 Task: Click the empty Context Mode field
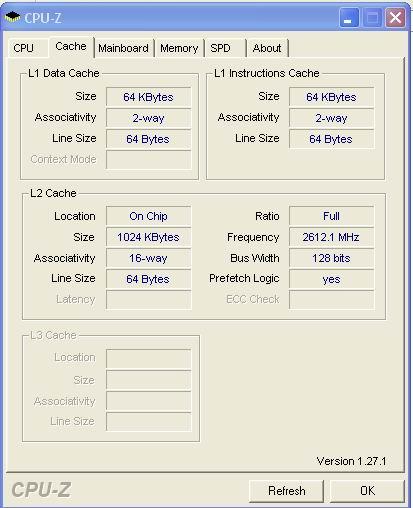pyautogui.click(x=148, y=160)
